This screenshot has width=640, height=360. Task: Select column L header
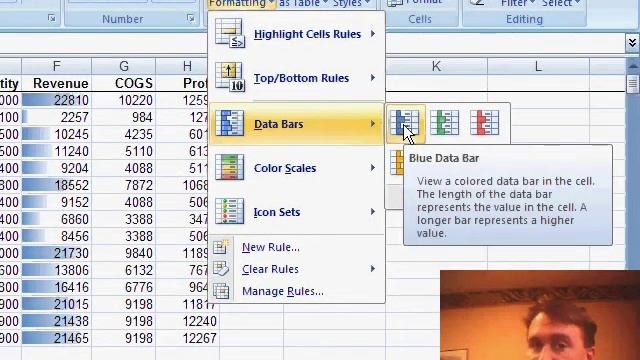[538, 66]
